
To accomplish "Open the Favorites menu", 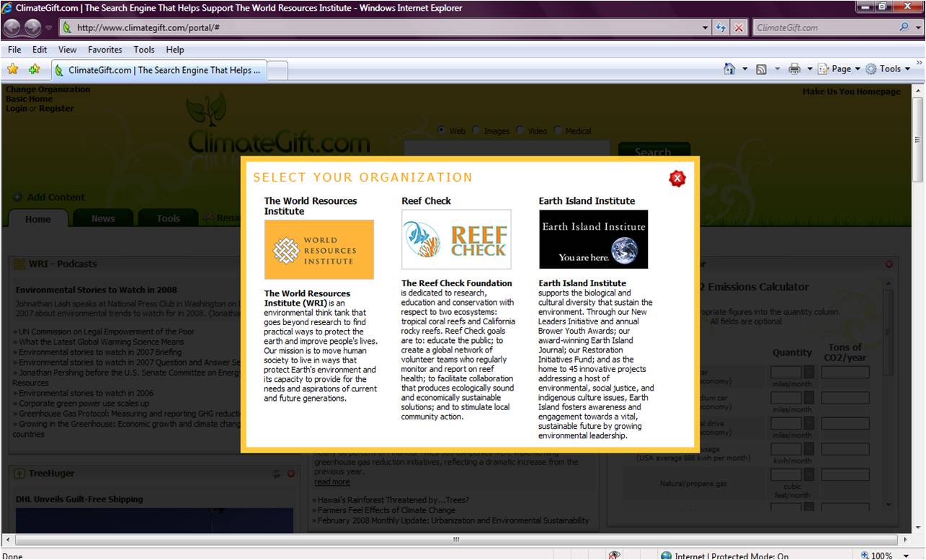I will 105,50.
